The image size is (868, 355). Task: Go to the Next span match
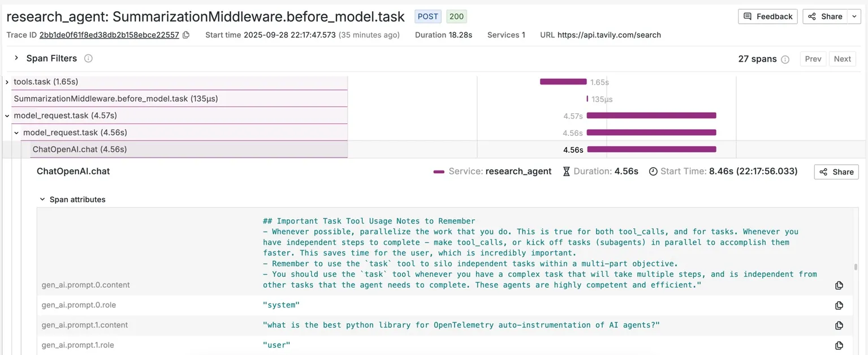[842, 59]
